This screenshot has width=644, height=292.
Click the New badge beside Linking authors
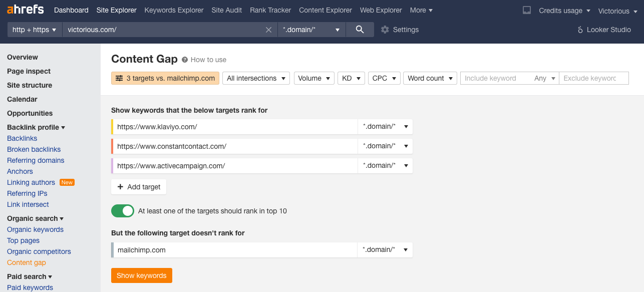click(x=67, y=182)
